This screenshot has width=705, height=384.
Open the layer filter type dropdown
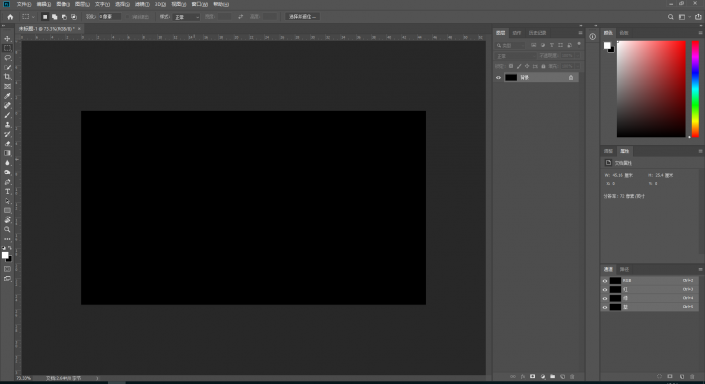[x=510, y=45]
